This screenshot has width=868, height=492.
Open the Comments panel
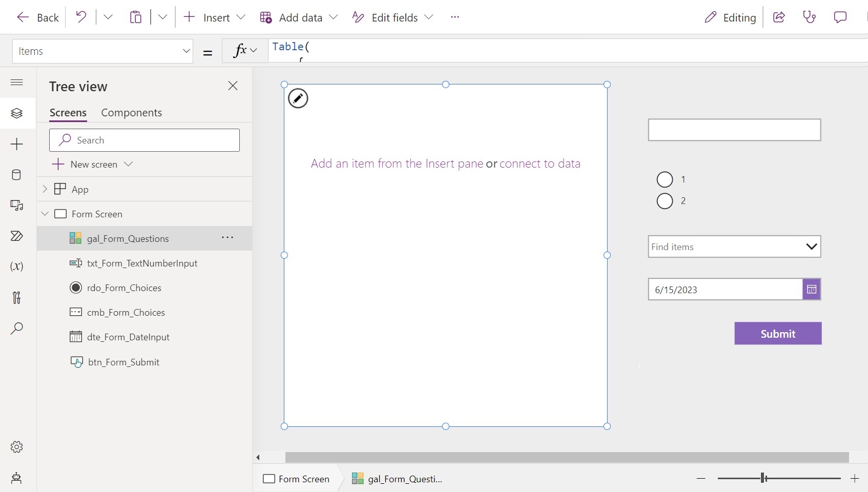840,17
